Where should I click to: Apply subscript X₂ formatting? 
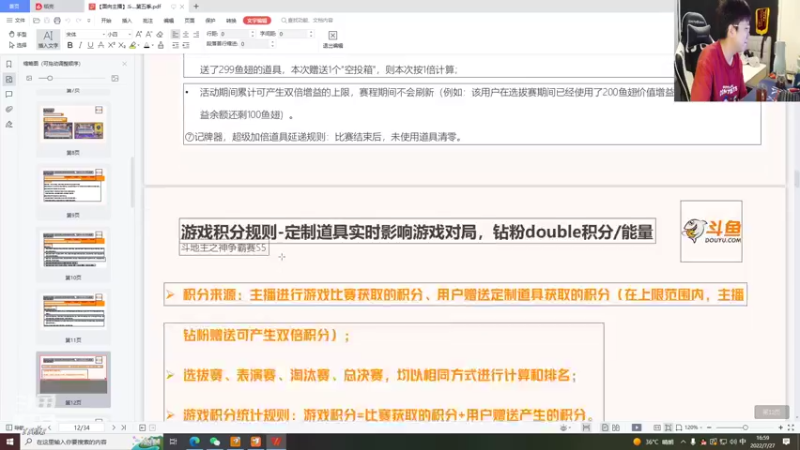click(121, 45)
